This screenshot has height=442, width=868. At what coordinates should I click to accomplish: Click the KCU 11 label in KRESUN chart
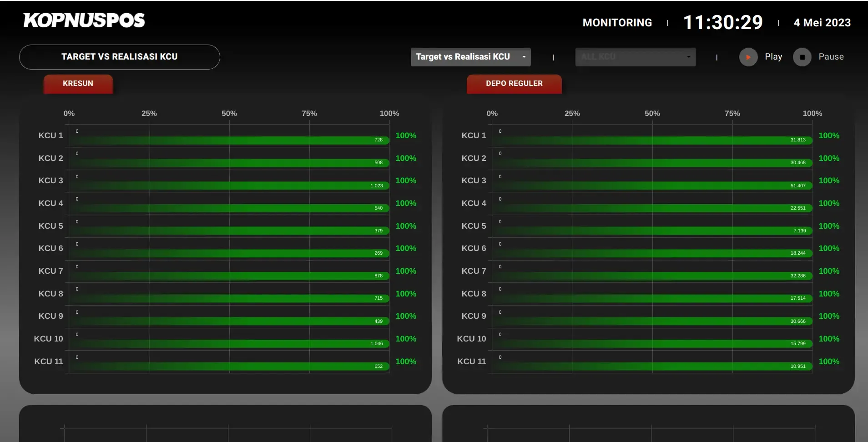[49, 362]
